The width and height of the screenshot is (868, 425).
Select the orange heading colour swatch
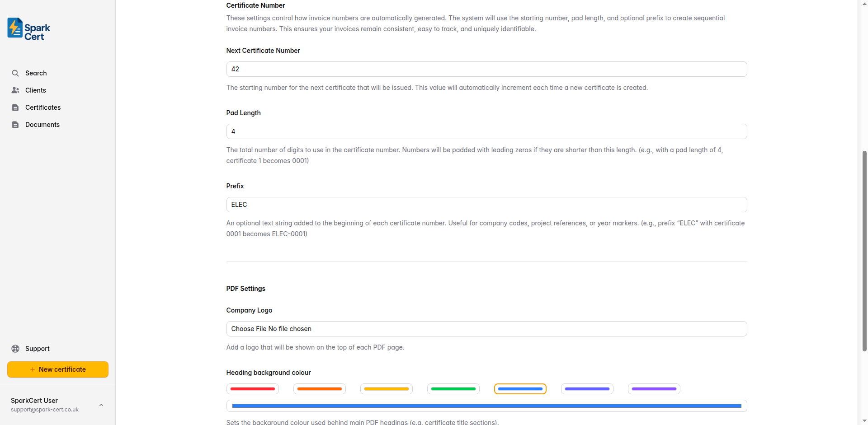point(320,389)
